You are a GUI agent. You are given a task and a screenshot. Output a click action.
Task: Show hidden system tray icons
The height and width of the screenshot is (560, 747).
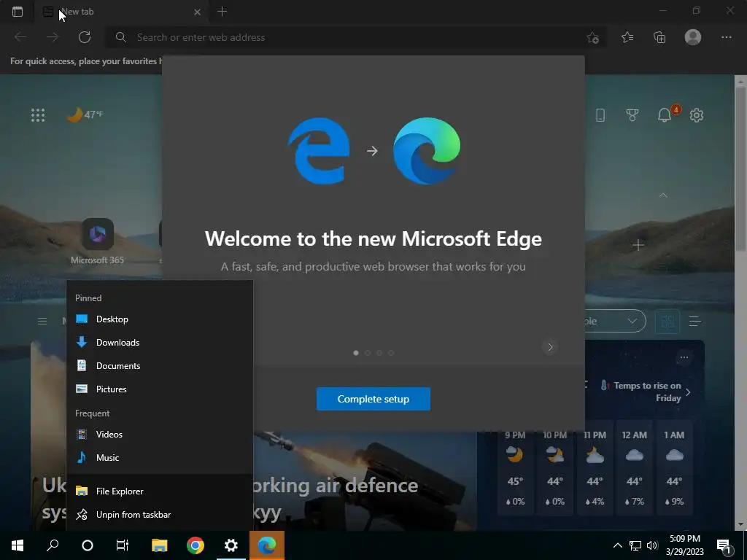click(617, 545)
